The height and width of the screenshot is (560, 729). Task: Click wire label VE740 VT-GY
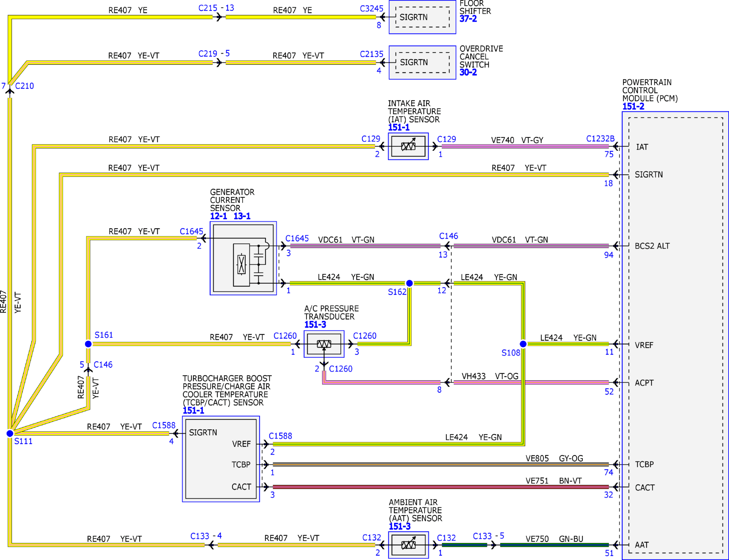[x=517, y=140]
